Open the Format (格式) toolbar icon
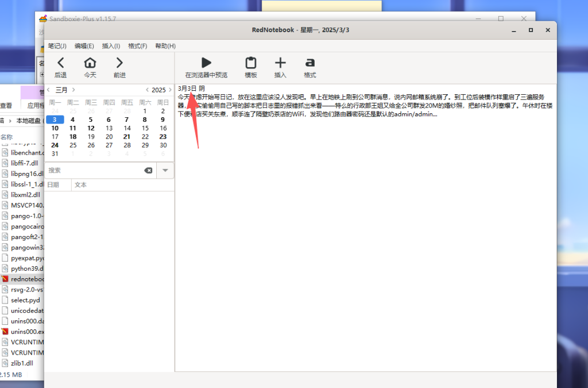This screenshot has width=588, height=388. tap(310, 63)
